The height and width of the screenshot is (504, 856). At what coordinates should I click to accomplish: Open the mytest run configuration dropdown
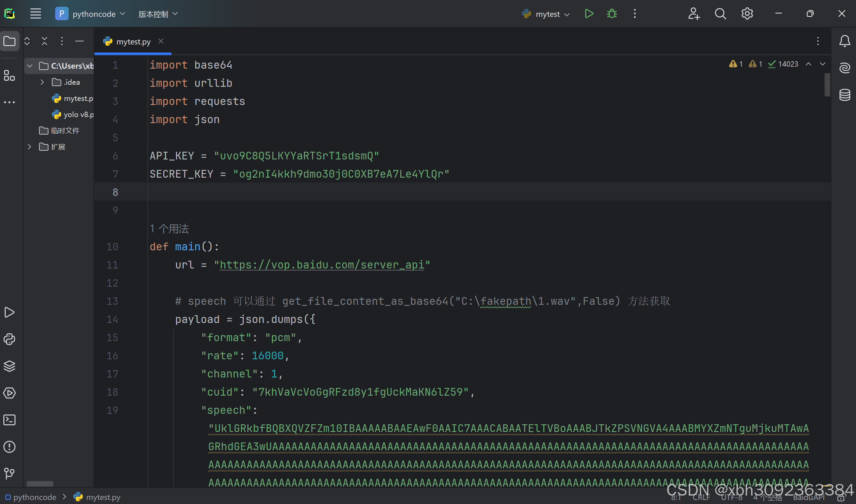point(547,14)
